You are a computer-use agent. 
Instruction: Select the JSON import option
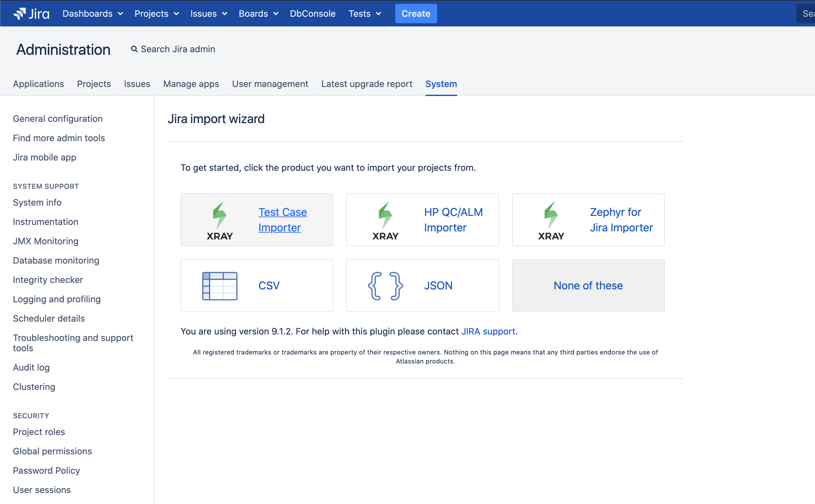coord(423,286)
